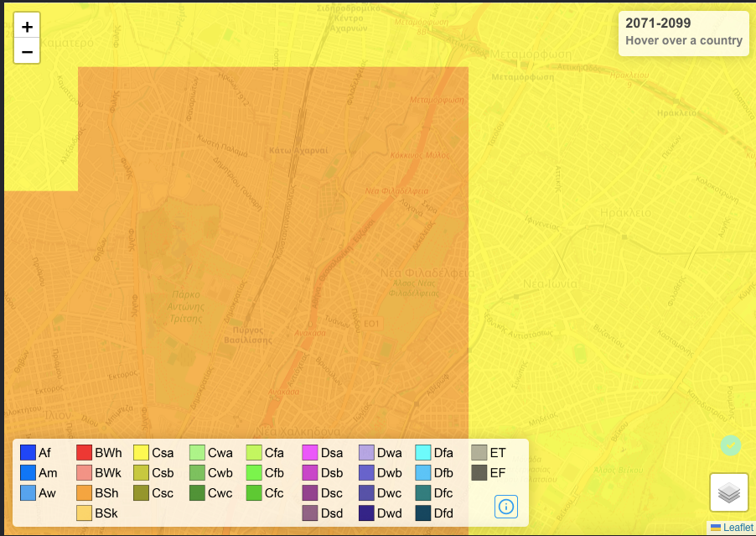This screenshot has height=536, width=756.
Task: Click the Πάρκο Αντώνης Τρίτσης park label
Action: point(185,306)
